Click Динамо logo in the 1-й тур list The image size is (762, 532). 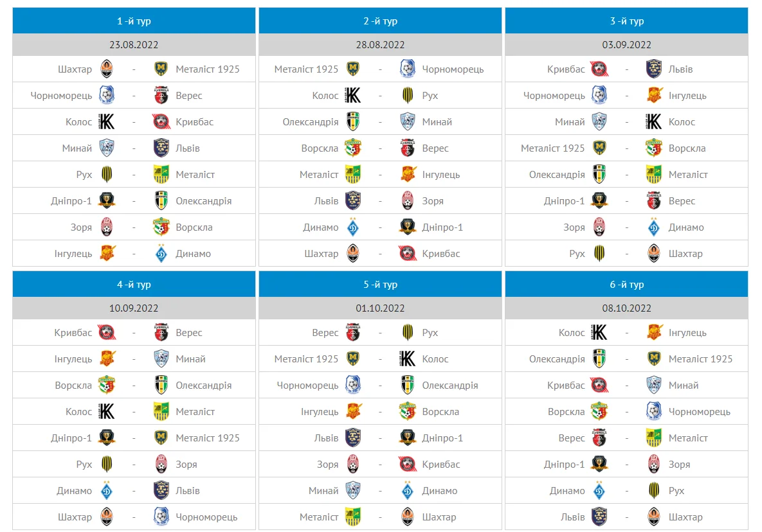(x=161, y=253)
